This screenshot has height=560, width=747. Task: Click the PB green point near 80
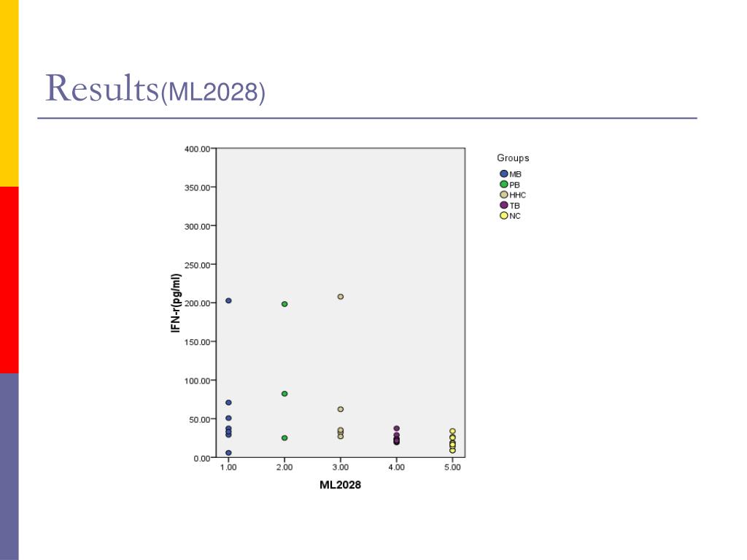pos(285,394)
